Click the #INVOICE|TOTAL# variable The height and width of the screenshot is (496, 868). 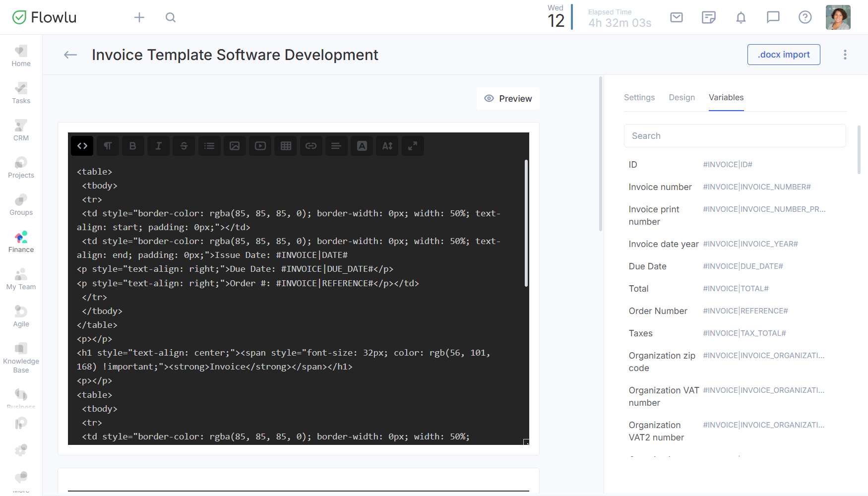point(736,289)
